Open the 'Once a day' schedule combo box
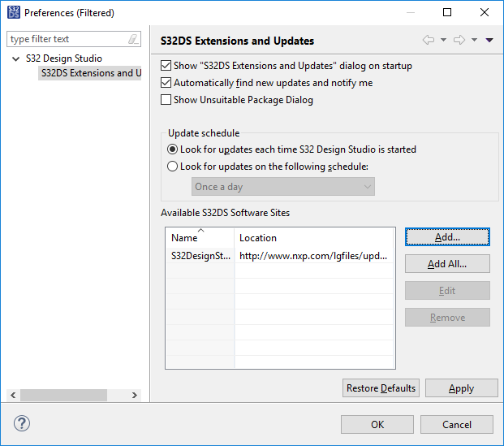This screenshot has width=504, height=446. click(283, 187)
